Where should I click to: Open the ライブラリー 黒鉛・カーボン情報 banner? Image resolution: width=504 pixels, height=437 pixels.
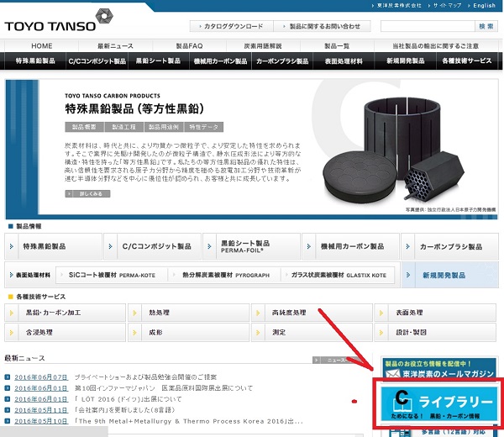[439, 403]
